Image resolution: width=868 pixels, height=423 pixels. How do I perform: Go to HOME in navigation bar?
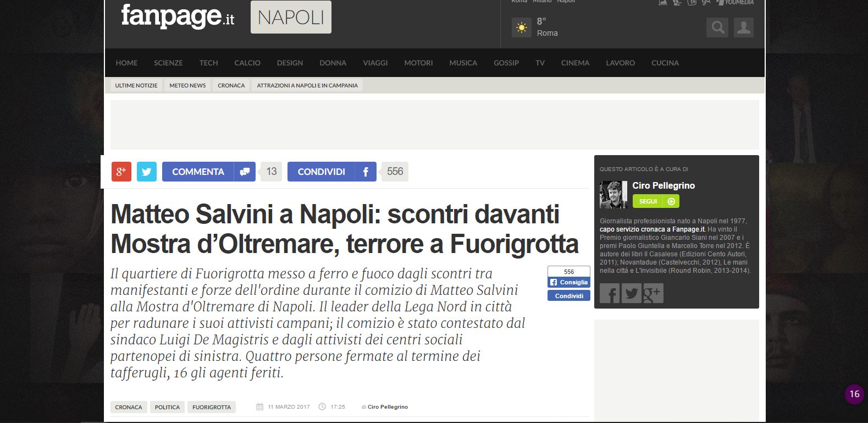(126, 63)
